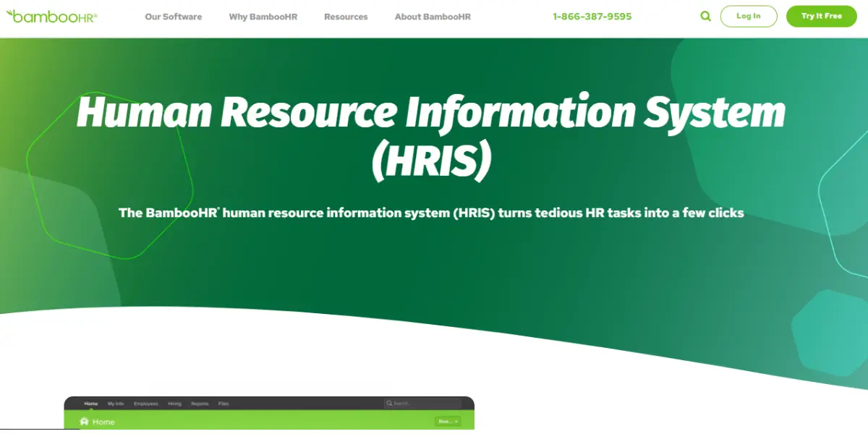This screenshot has width=868, height=434.
Task: Open the About BambooHR menu
Action: coord(433,17)
